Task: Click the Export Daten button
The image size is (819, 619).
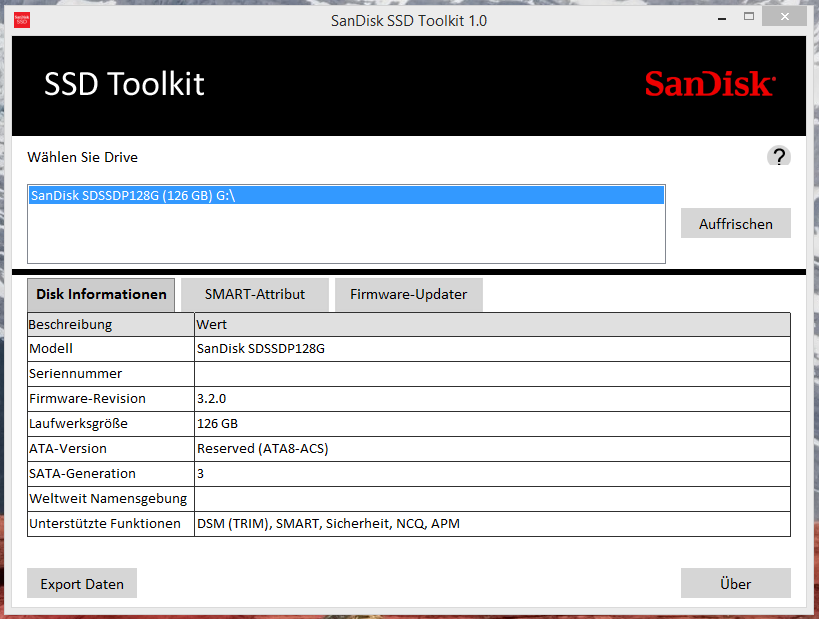Action: point(82,583)
